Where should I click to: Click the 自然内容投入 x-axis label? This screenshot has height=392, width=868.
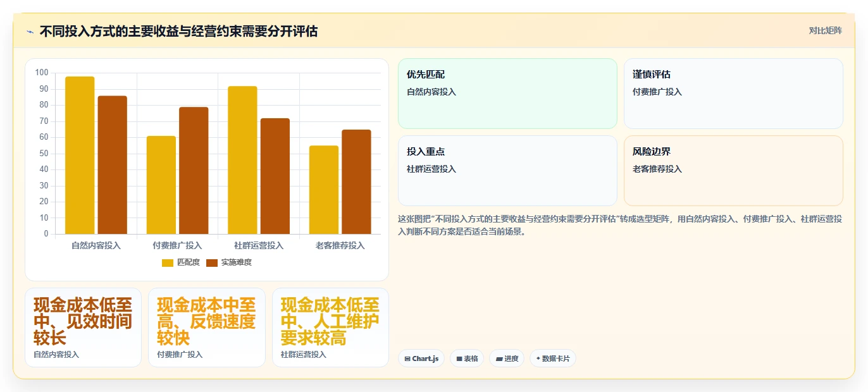tap(96, 245)
